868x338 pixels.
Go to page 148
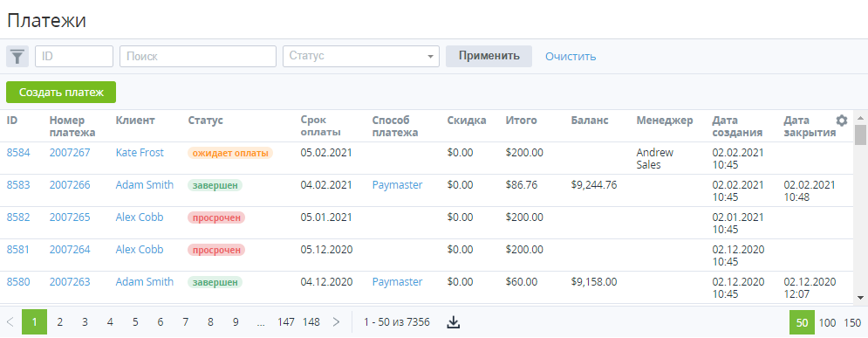pyautogui.click(x=311, y=322)
